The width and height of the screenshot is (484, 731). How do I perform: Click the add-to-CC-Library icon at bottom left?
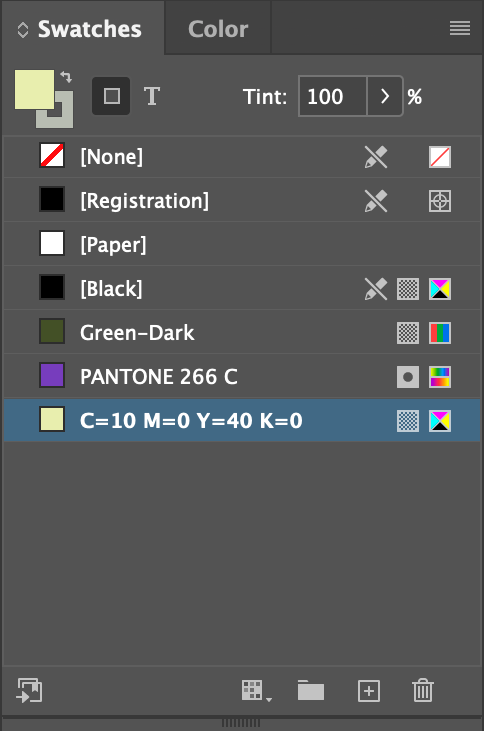pyautogui.click(x=29, y=690)
